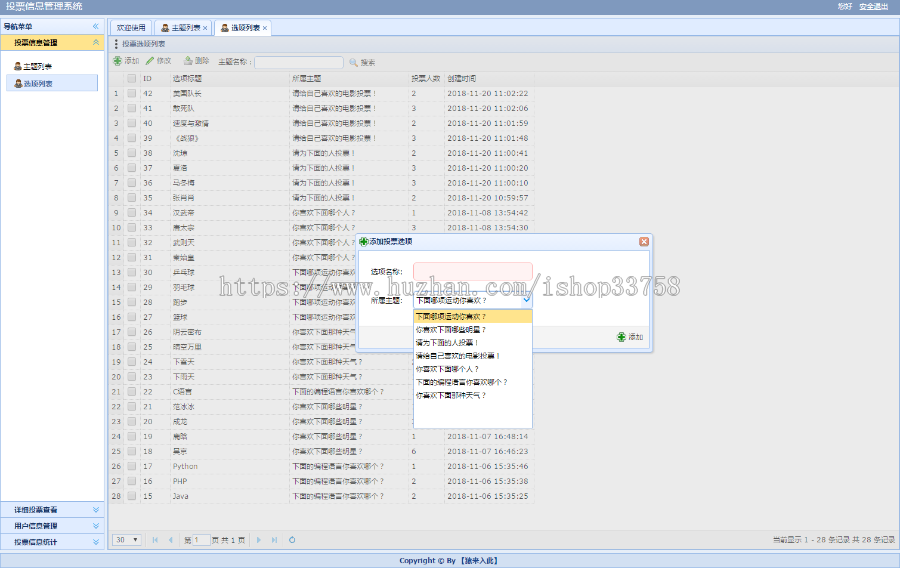Go to the last page
The image size is (900, 568).
[x=274, y=540]
